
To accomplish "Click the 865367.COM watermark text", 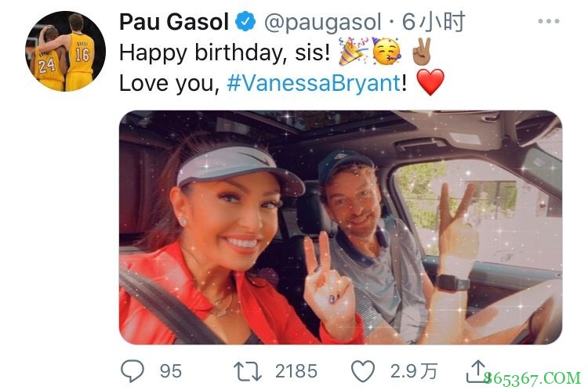I will 532,378.
